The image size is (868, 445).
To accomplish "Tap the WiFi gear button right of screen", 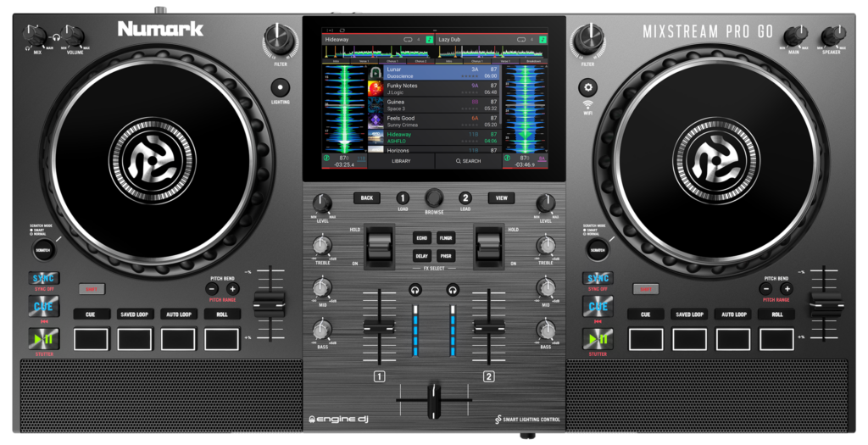I will pyautogui.click(x=588, y=87).
